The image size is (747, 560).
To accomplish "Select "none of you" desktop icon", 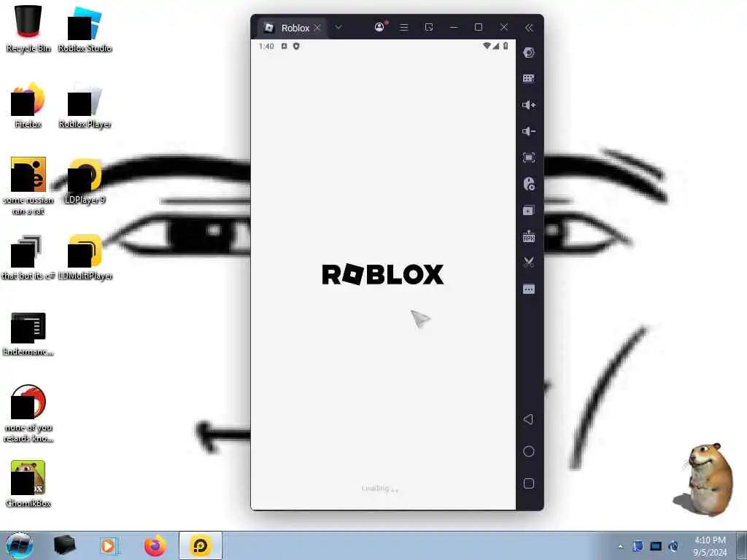I will coord(28,413).
